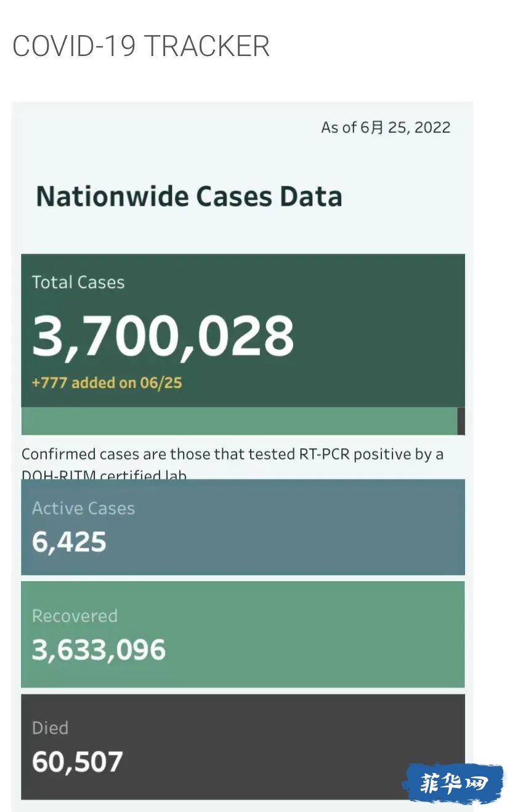
Task: Click the date label As of 6月 25, 2022
Action: (386, 127)
